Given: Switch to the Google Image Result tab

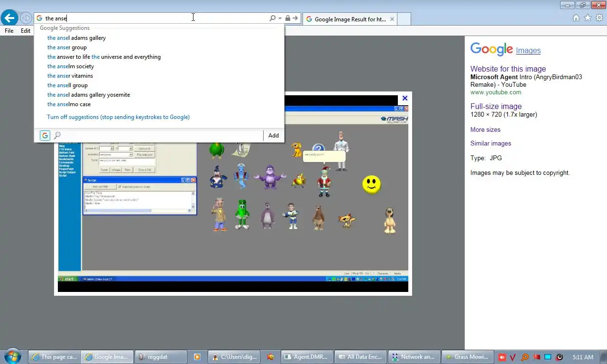Looking at the screenshot, I should click(349, 19).
